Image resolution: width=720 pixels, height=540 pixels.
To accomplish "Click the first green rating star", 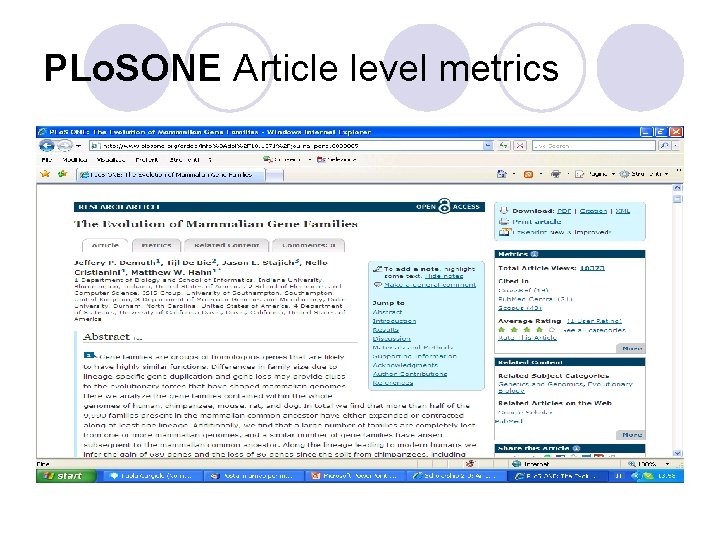I will [x=501, y=330].
